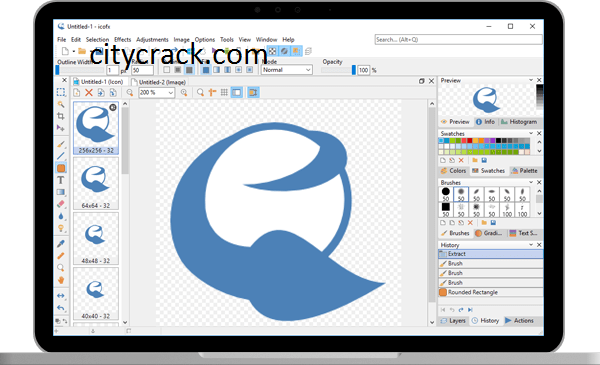Expand the Normal blend mode dropdown

point(287,70)
